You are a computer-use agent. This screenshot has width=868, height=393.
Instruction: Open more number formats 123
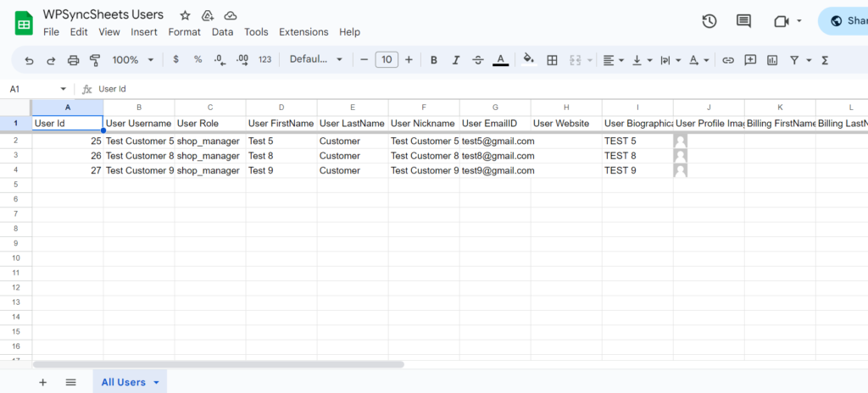pyautogui.click(x=265, y=59)
